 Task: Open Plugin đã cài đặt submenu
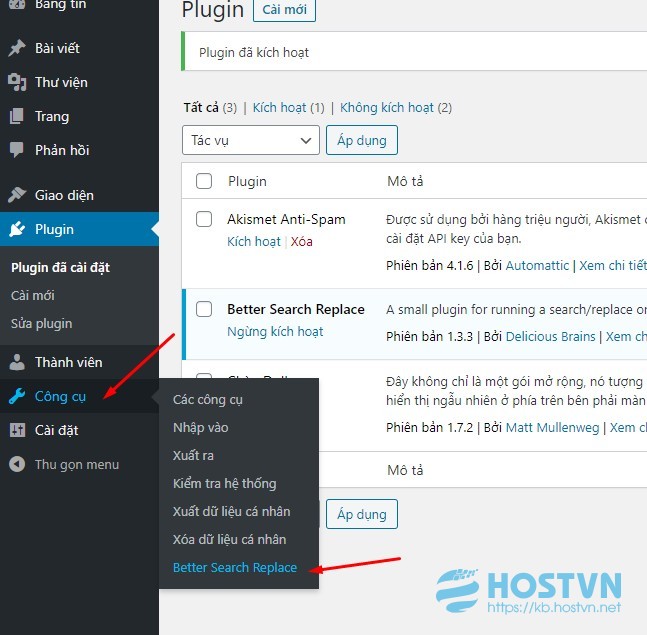pos(60,267)
